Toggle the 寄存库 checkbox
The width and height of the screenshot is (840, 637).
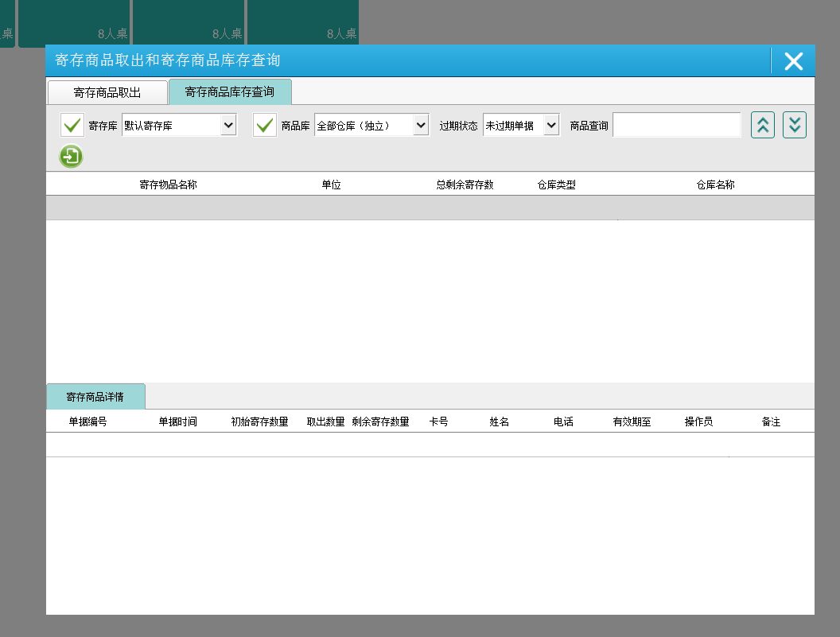coord(72,126)
